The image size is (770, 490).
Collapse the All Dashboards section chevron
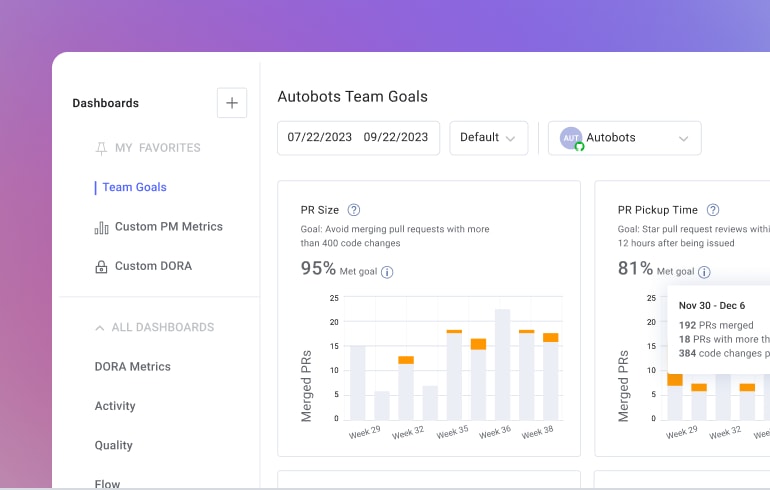[x=100, y=327]
